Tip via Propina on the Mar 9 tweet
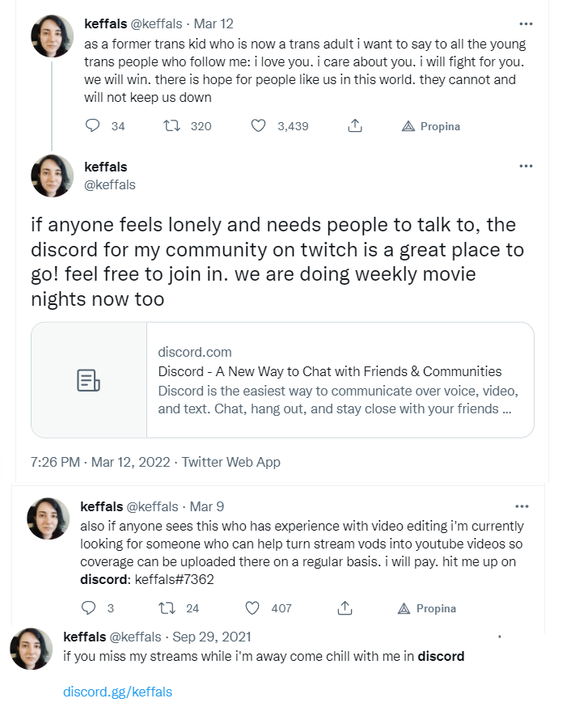Image resolution: width=571 pixels, height=728 pixels. pyautogui.click(x=403, y=608)
